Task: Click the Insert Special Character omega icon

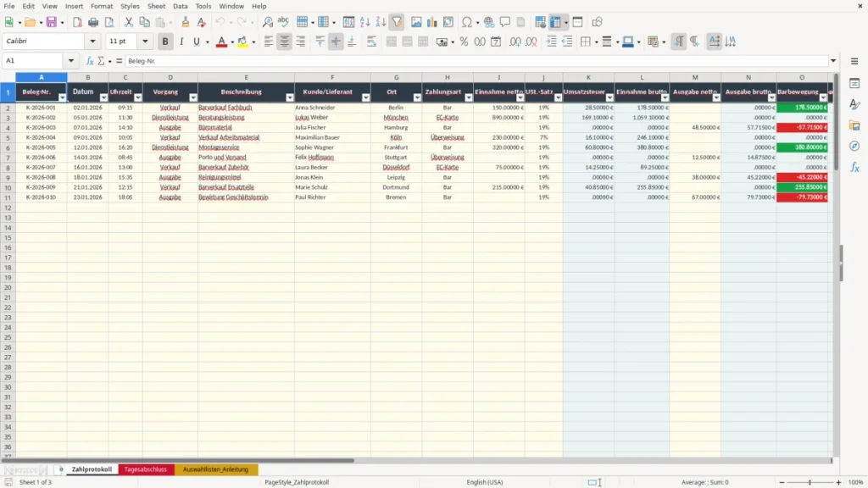Action: coord(467,22)
